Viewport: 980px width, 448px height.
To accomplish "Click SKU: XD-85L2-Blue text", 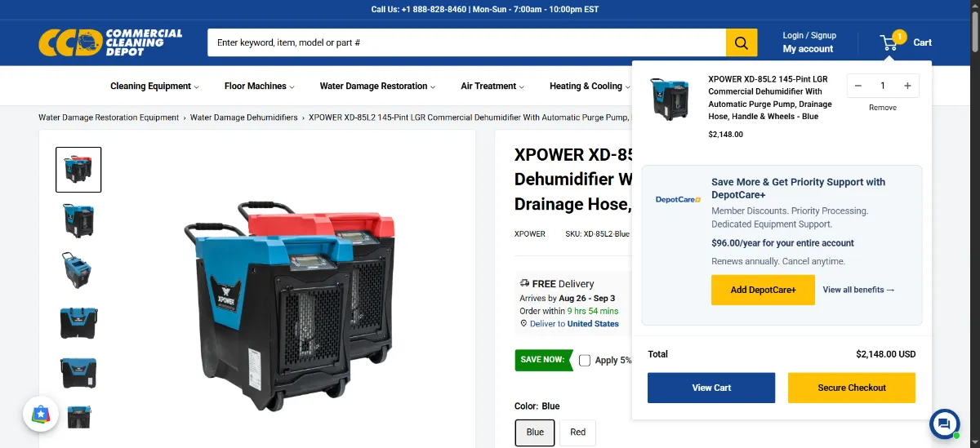I will point(597,234).
